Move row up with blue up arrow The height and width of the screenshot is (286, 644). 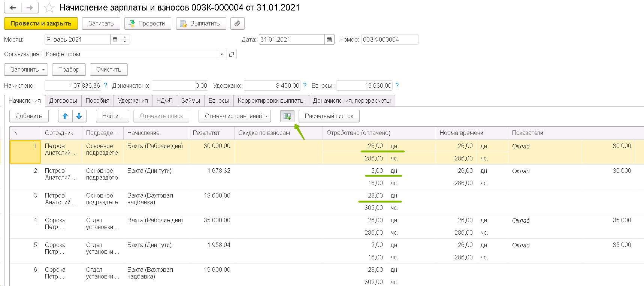point(65,116)
